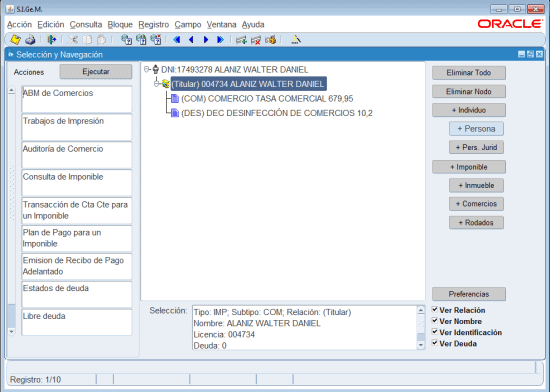Select Auditoría de Comercio action

(76, 155)
